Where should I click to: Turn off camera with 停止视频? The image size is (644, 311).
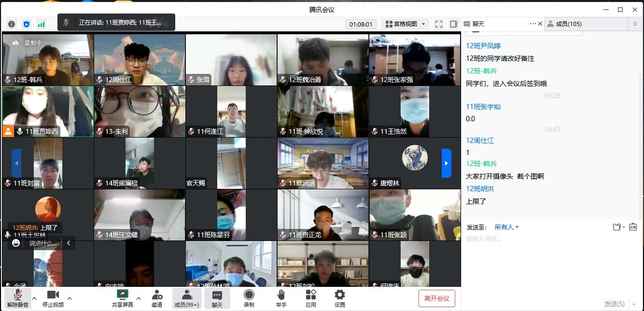(x=53, y=298)
